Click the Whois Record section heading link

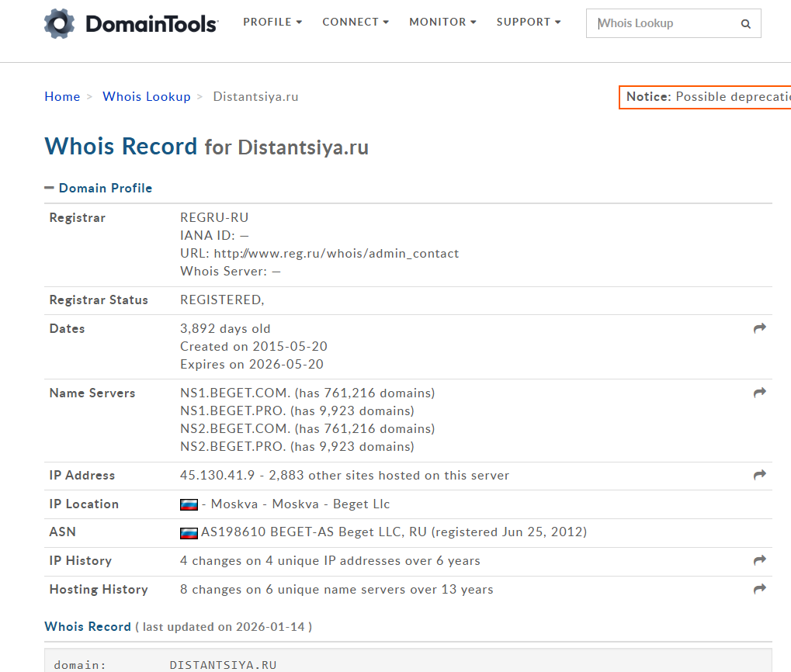(88, 626)
